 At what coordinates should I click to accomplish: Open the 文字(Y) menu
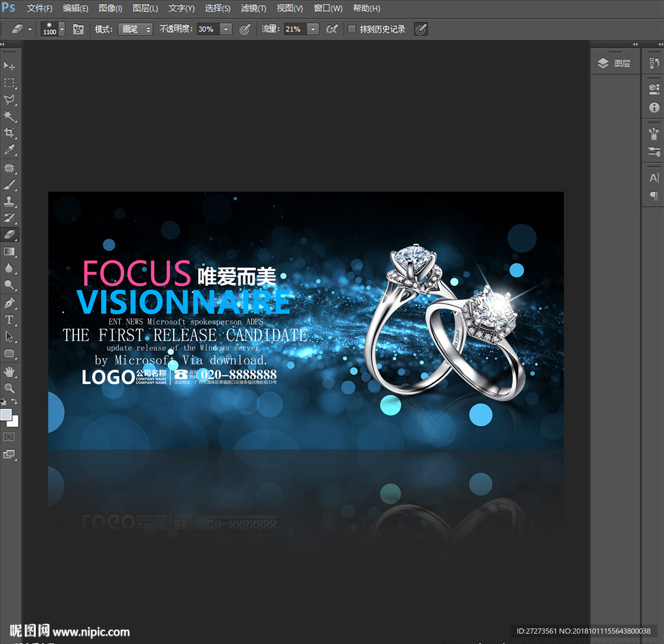coord(182,8)
